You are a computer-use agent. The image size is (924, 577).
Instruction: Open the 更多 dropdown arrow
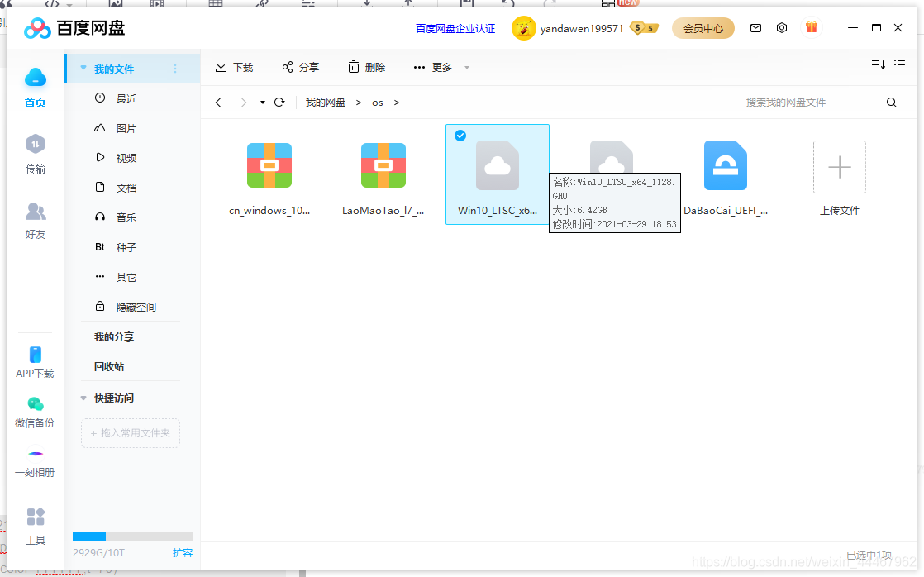467,68
